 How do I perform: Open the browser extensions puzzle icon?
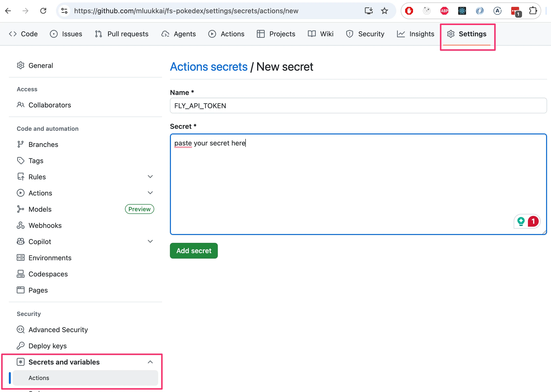pyautogui.click(x=533, y=11)
